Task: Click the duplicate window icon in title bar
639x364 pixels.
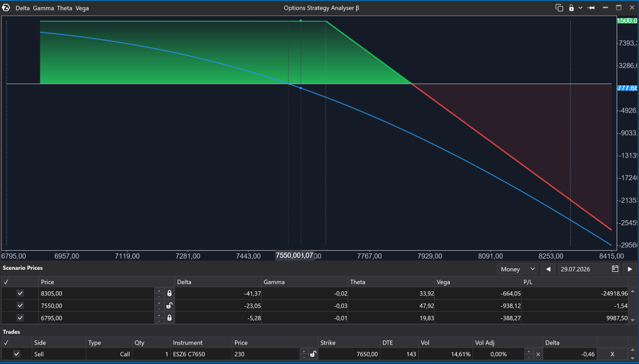Action: (x=559, y=8)
